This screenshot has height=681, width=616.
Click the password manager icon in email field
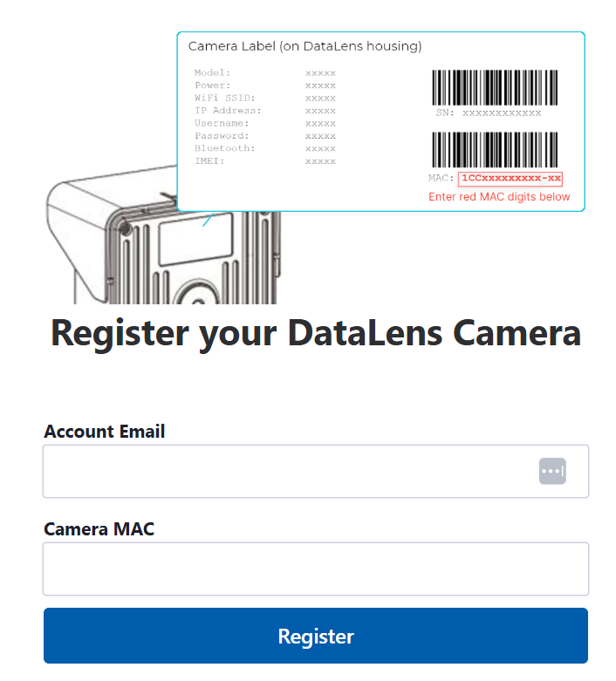click(x=552, y=471)
